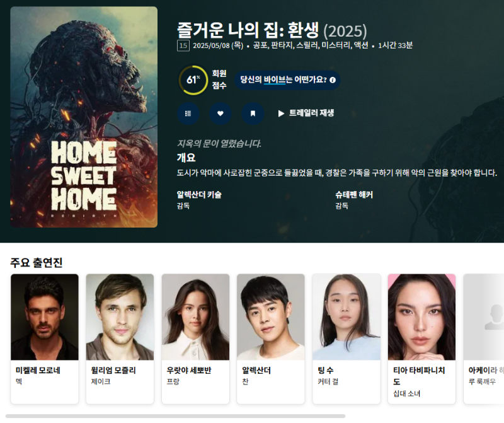The width and height of the screenshot is (504, 423).
Task: Click the movie title 즐거운 나의 집: 환생
Action: click(x=248, y=30)
